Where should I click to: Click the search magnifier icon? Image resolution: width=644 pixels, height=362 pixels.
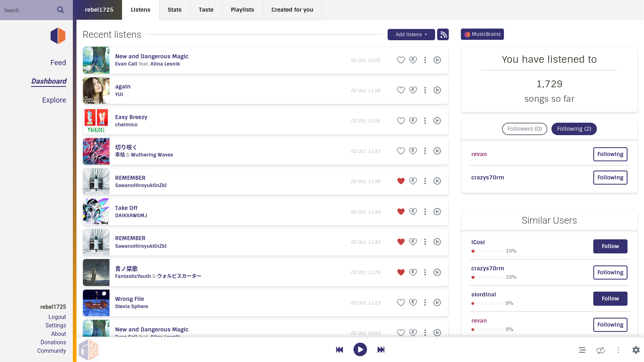(x=60, y=10)
